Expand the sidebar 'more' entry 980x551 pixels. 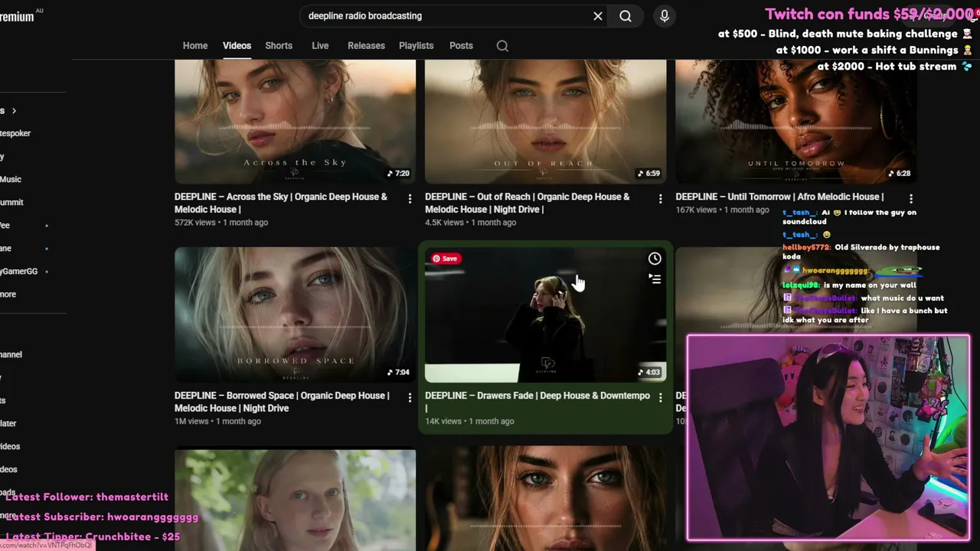coord(8,295)
